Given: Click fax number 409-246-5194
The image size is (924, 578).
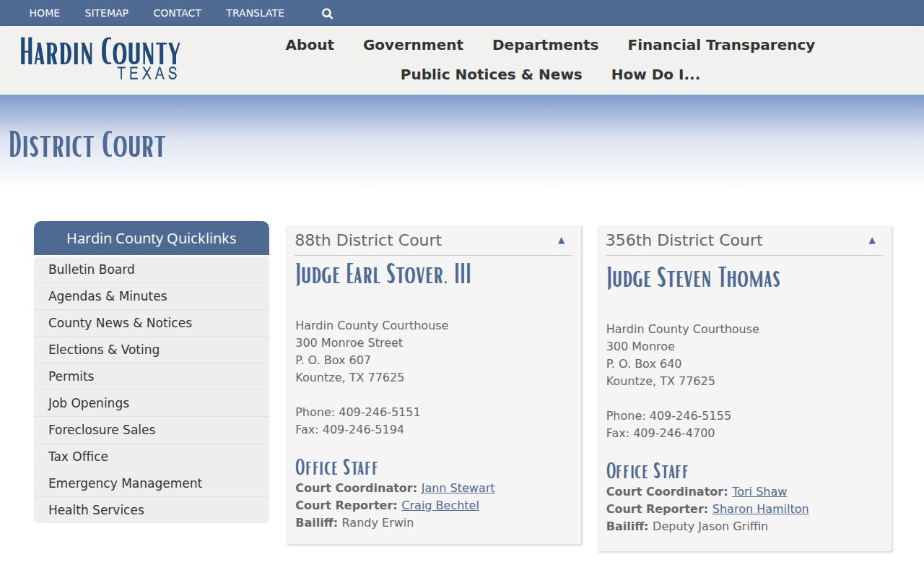Looking at the screenshot, I should (x=363, y=429).
